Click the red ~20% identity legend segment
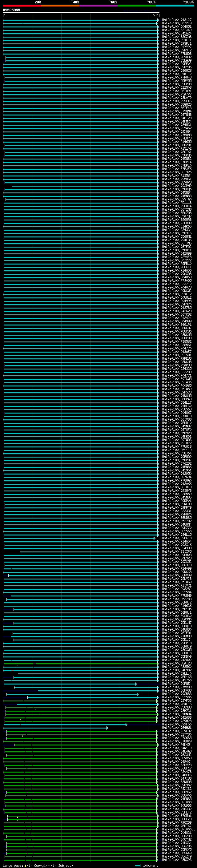197x868 pixels. point(22,6)
